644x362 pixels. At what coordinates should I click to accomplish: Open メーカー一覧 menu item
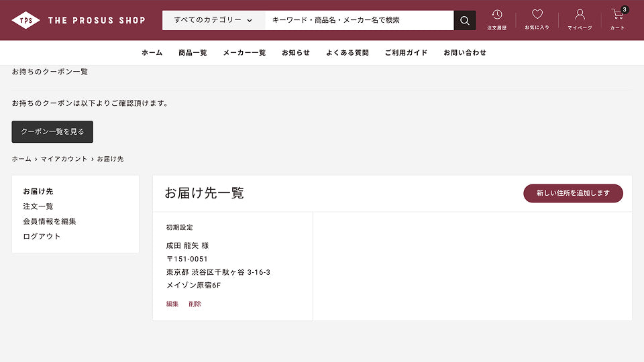pos(244,52)
